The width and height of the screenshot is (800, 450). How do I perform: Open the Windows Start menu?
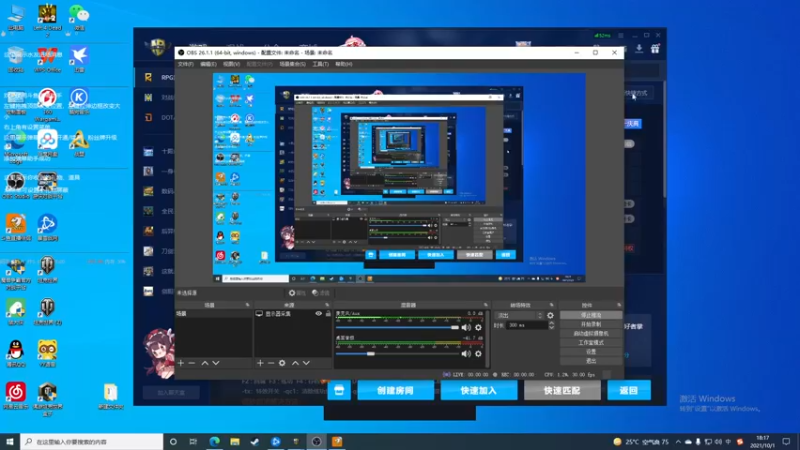pos(10,441)
